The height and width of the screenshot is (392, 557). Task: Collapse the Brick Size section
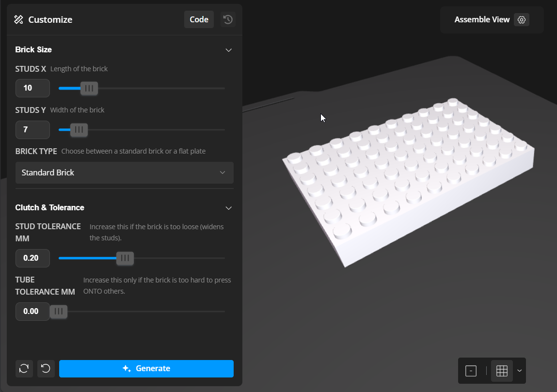point(228,50)
